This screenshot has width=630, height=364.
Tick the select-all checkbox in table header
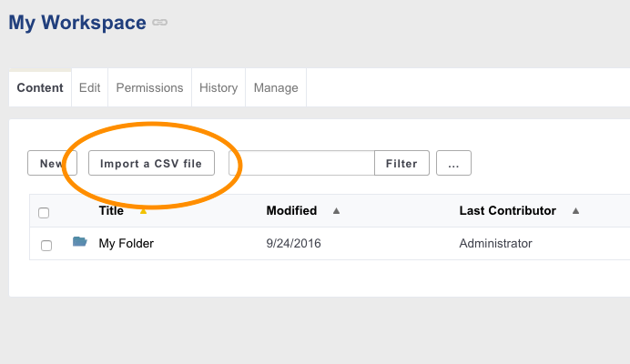coord(44,213)
